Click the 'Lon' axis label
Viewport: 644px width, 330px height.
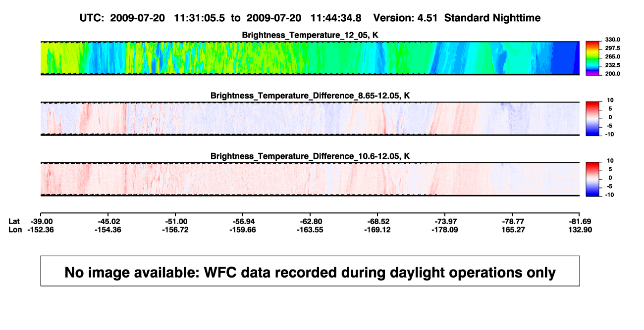(x=15, y=230)
